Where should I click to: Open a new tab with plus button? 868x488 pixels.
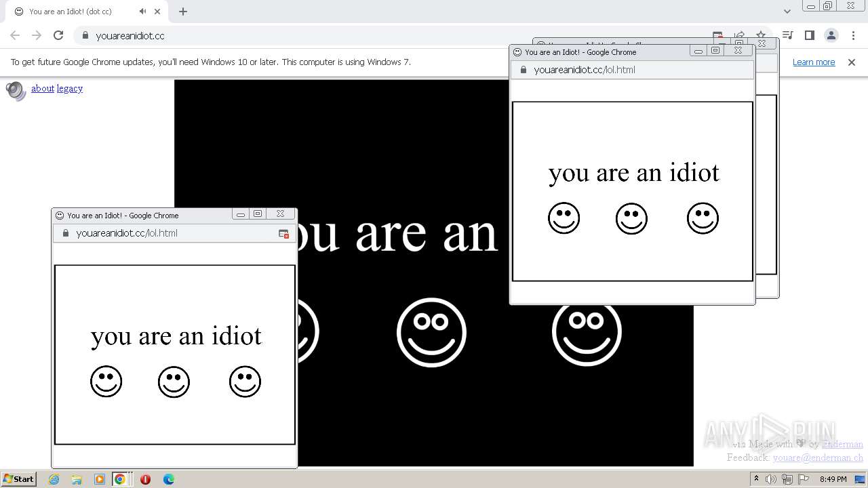182,12
